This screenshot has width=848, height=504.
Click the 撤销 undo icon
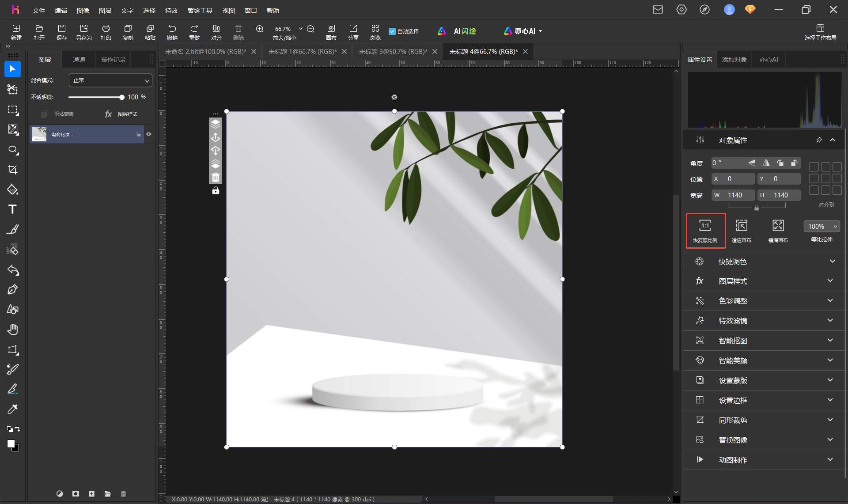click(172, 32)
